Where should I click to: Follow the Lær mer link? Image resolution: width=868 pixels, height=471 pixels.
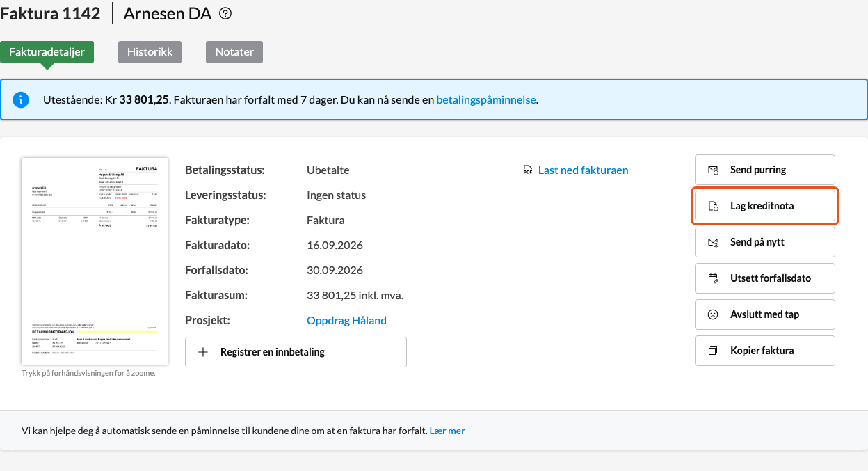click(447, 431)
